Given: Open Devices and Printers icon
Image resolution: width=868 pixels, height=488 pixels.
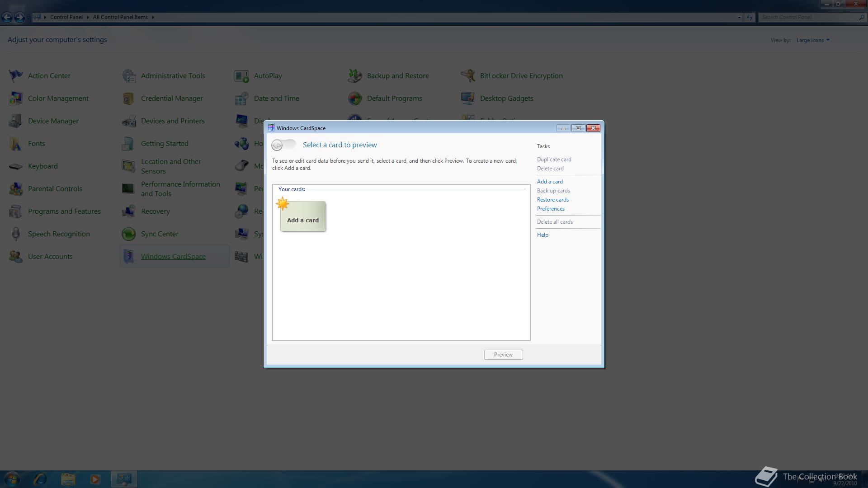Looking at the screenshot, I should [129, 121].
